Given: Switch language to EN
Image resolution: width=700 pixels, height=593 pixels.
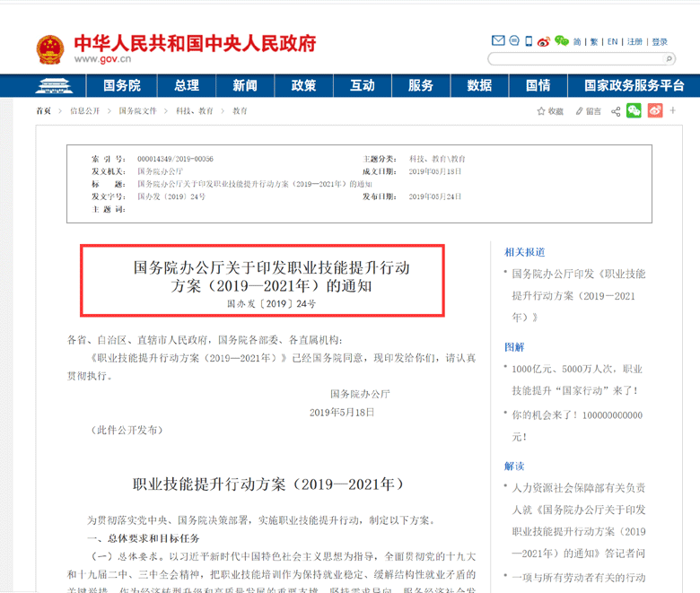Looking at the screenshot, I should pyautogui.click(x=612, y=41).
